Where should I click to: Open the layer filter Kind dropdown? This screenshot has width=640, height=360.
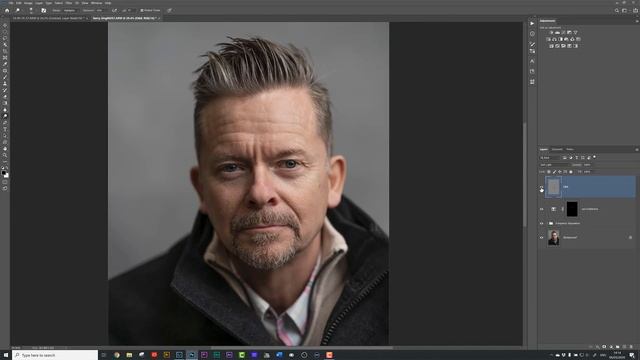coord(550,158)
